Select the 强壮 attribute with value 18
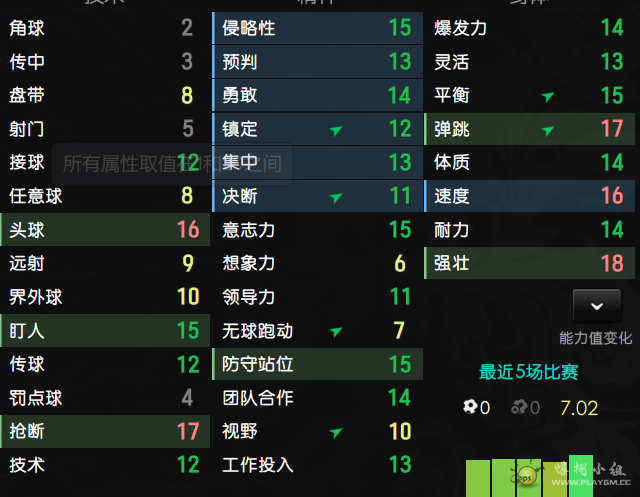Viewport: 640px width, 497px height. pyautogui.click(x=528, y=264)
